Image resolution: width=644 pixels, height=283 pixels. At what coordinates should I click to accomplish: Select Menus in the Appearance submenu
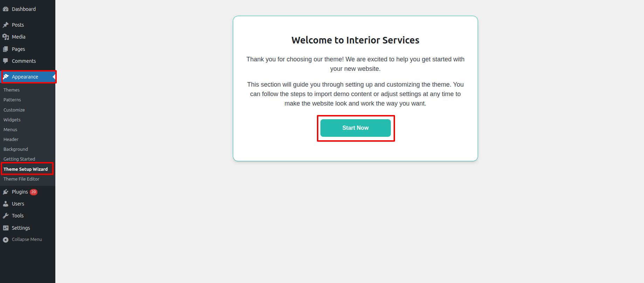(x=10, y=129)
